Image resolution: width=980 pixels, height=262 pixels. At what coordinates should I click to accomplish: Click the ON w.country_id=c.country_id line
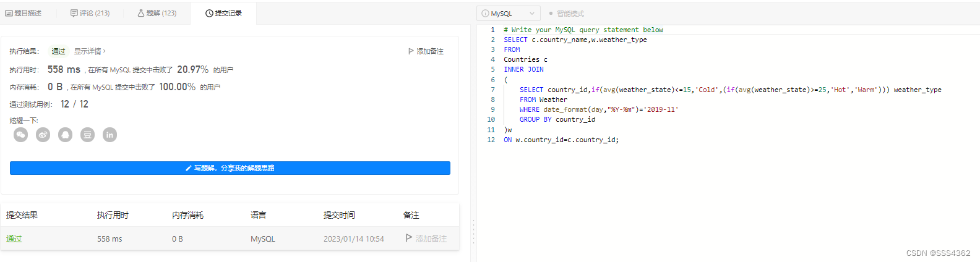coord(561,140)
